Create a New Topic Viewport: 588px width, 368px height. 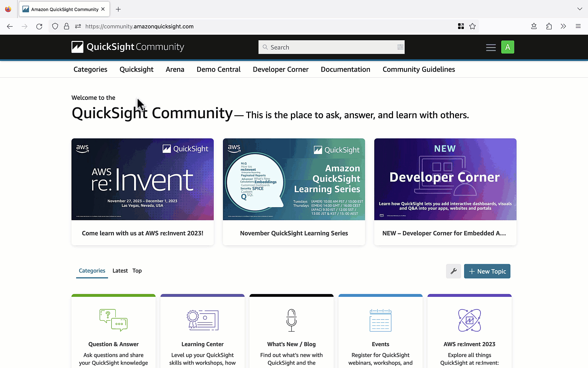pos(487,271)
